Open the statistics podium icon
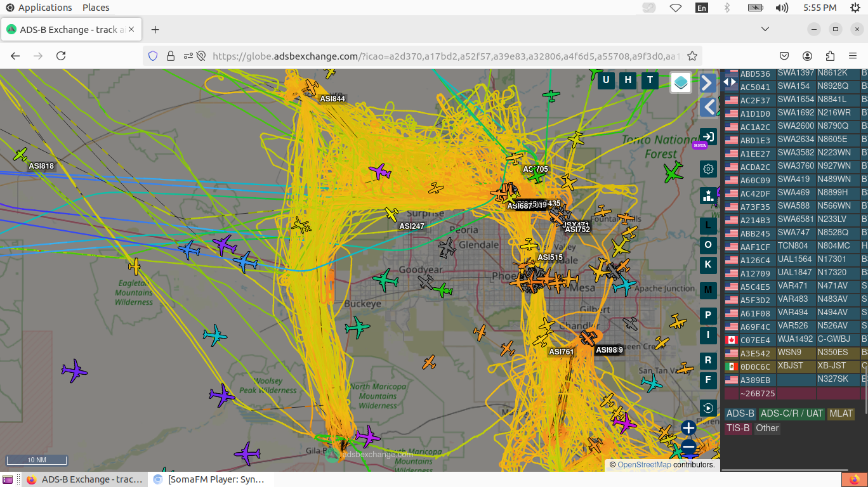The image size is (868, 487). tap(708, 196)
